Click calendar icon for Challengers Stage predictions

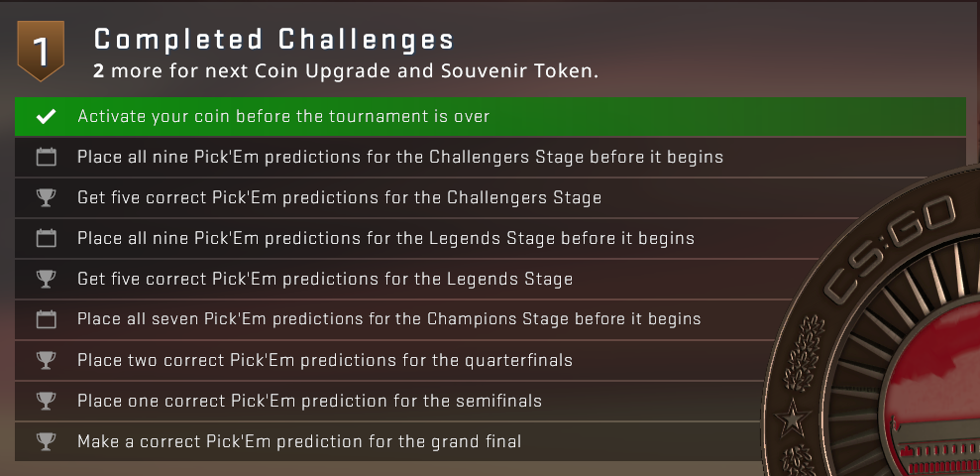click(x=45, y=158)
